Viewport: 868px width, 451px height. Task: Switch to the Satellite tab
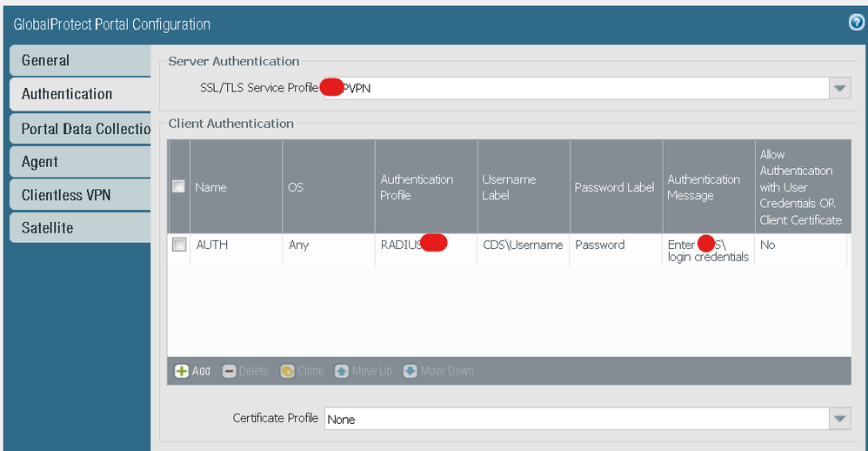[x=80, y=228]
